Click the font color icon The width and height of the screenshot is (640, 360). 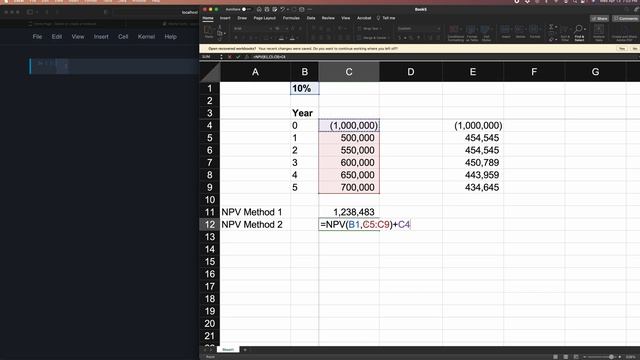(x=292, y=38)
